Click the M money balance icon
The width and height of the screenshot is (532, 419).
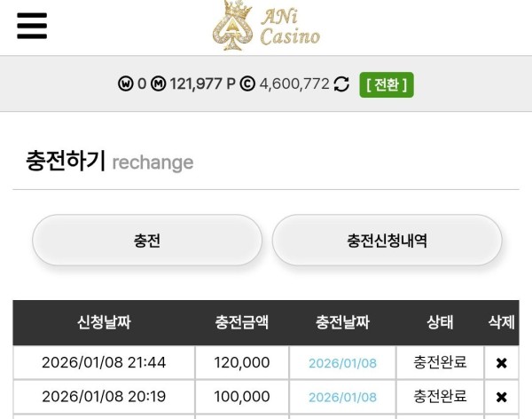click(x=159, y=84)
